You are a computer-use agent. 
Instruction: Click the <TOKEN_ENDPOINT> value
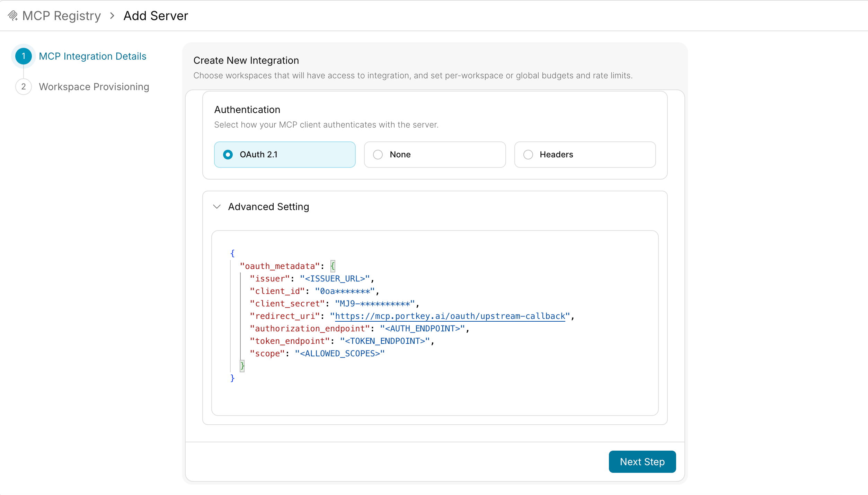click(x=385, y=341)
